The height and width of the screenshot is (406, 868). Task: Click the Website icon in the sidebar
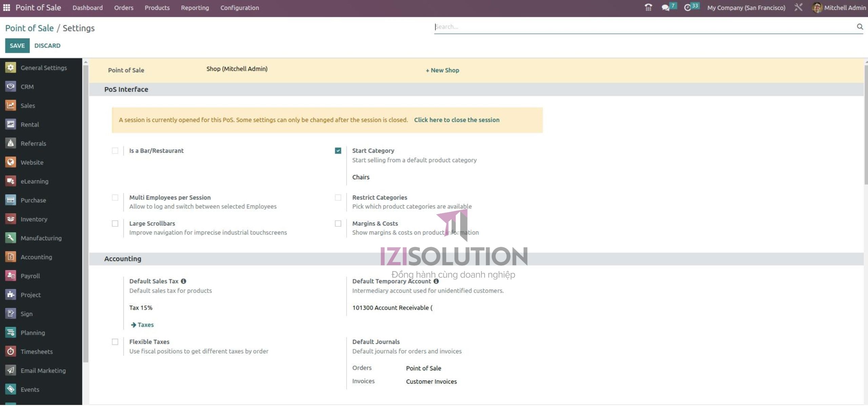(x=11, y=162)
